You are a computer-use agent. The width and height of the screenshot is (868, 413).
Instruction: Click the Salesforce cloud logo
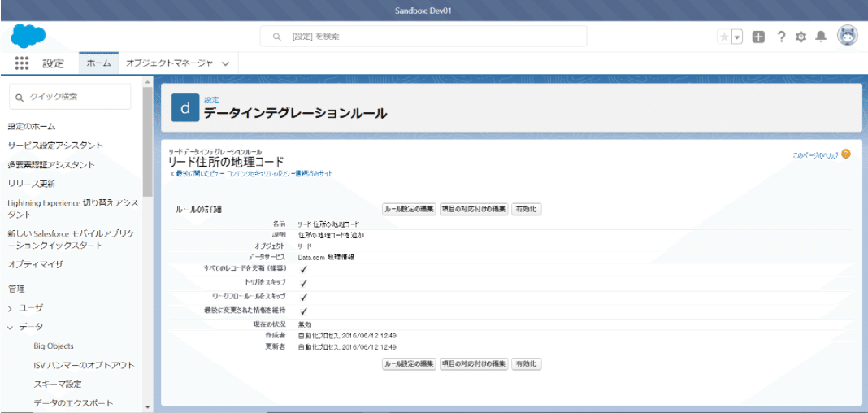[28, 37]
